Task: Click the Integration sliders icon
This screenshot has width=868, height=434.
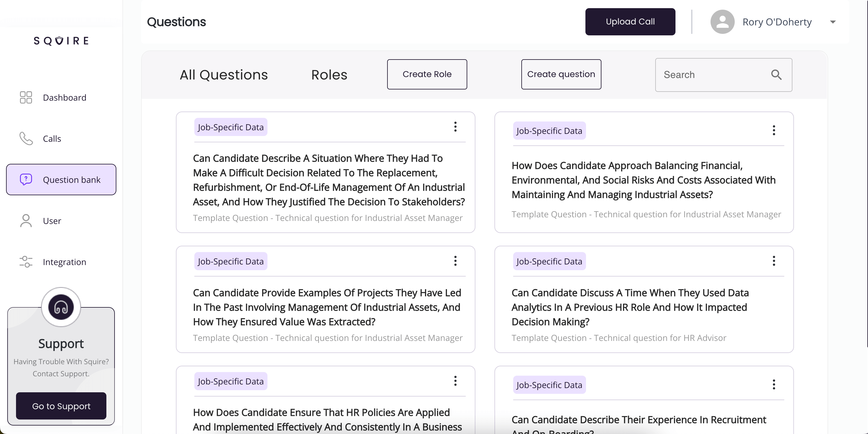Action: point(26,262)
